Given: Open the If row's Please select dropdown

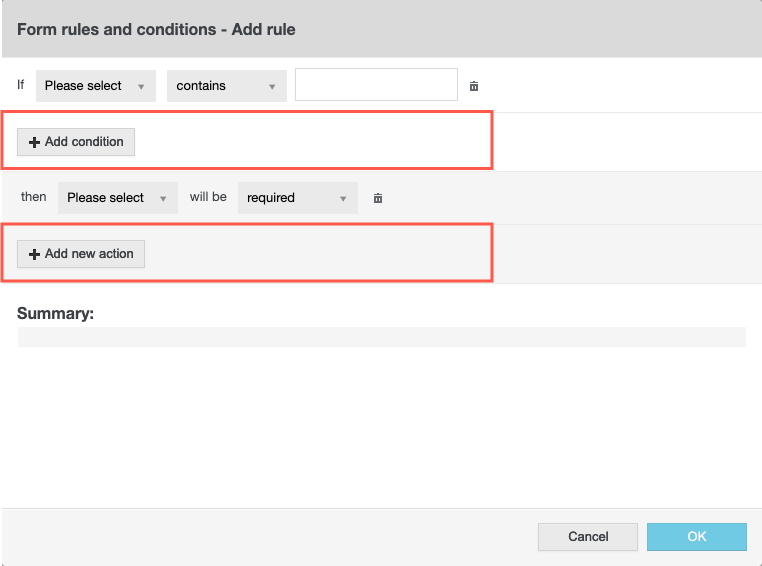Looking at the screenshot, I should click(95, 86).
